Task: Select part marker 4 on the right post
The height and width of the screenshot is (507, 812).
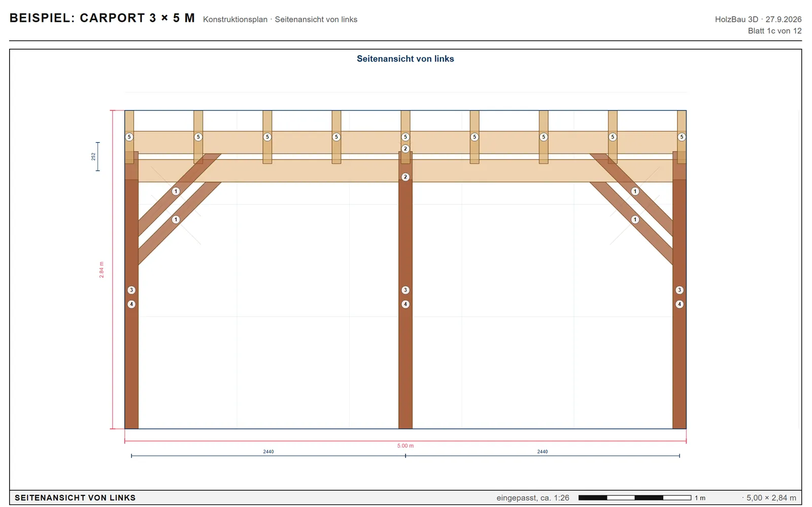Action: 680,305
